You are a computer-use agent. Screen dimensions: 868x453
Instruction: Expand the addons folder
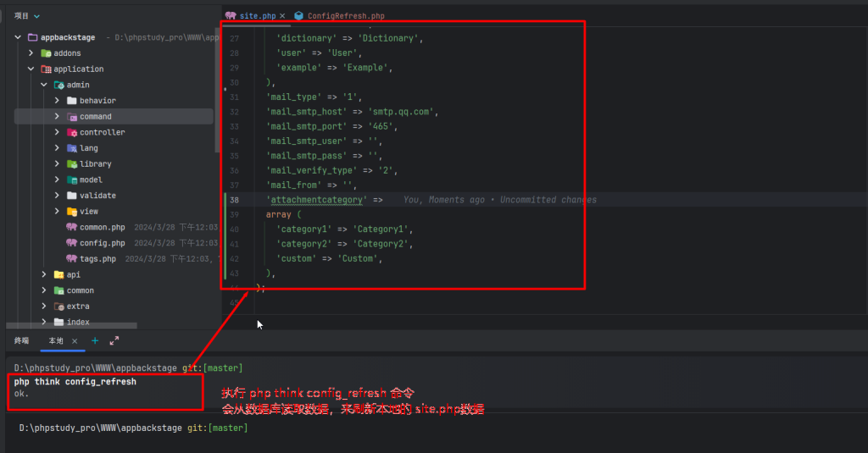point(31,53)
